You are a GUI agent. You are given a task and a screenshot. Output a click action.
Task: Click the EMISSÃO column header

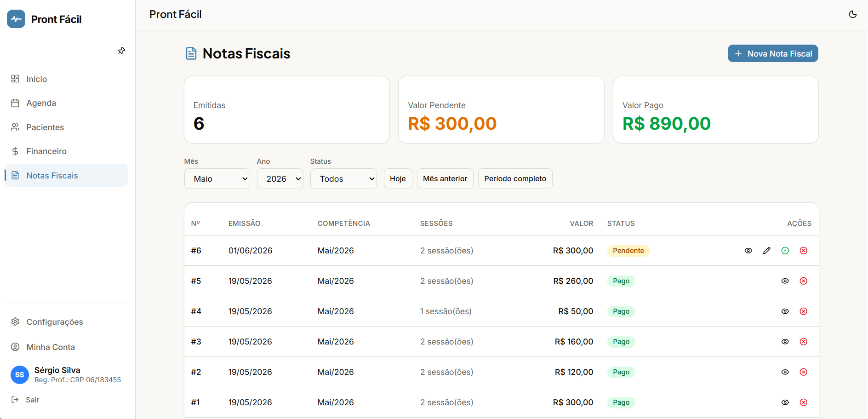click(245, 224)
